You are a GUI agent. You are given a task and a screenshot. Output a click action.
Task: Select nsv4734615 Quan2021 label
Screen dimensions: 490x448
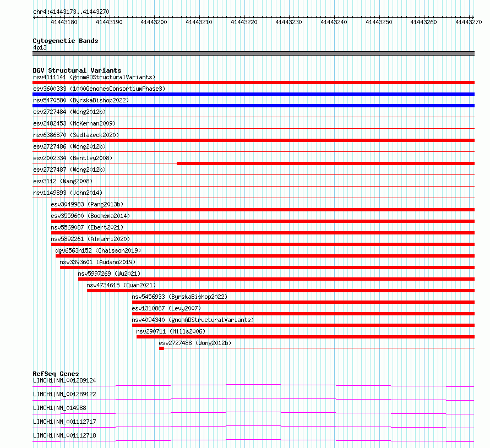pyautogui.click(x=121, y=285)
